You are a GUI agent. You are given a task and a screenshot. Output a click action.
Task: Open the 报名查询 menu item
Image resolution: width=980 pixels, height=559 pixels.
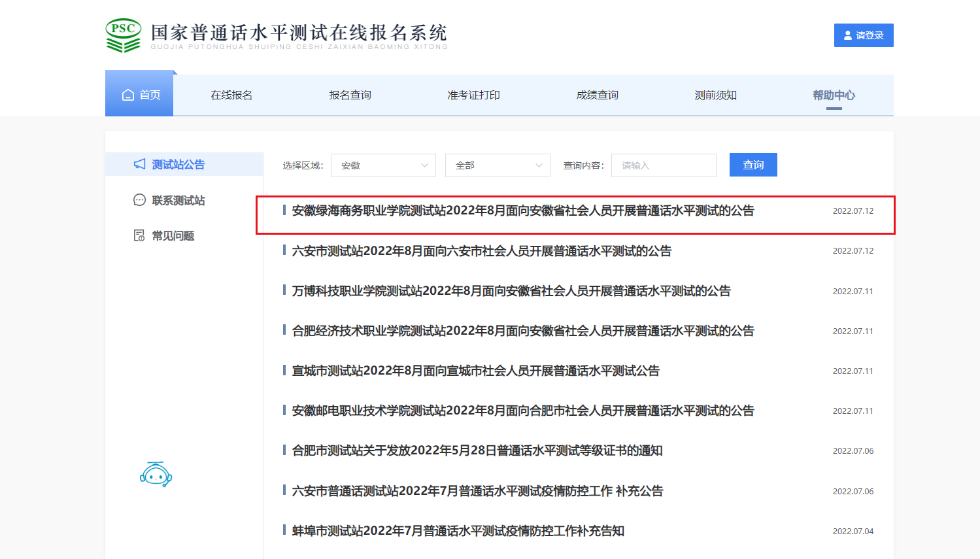pos(350,95)
